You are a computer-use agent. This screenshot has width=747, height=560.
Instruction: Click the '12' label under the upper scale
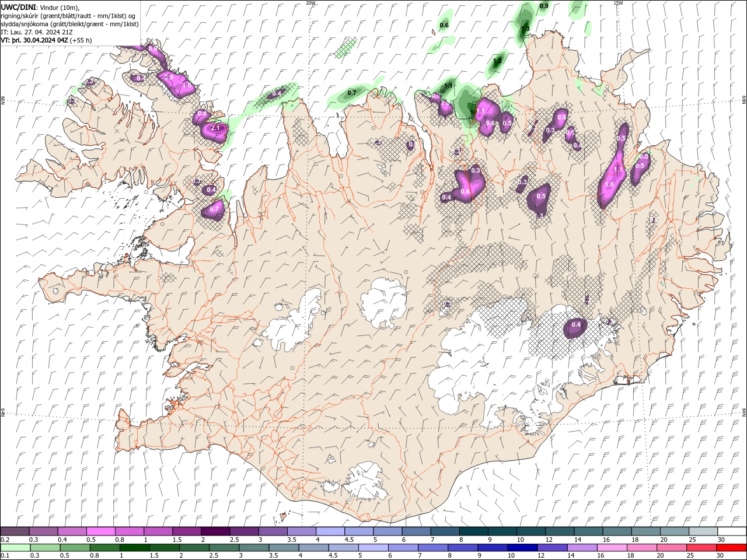(x=549, y=540)
